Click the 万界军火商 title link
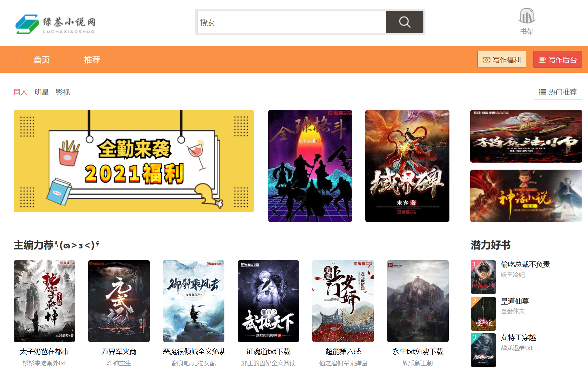The image size is (588, 382). point(119,352)
